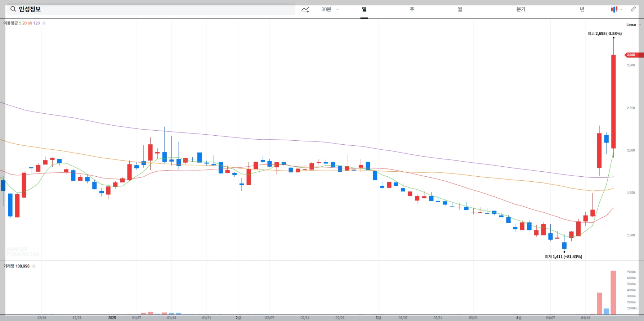Click the 02/21 date axis label
Screen dimensions: 644x321
pos(340,318)
